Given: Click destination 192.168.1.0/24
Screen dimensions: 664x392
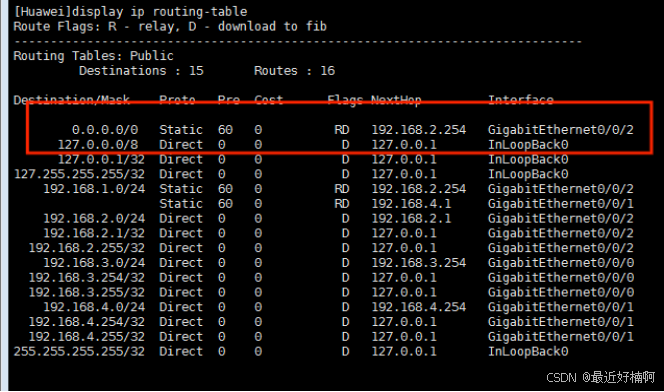Looking at the screenshot, I should pos(94,189).
